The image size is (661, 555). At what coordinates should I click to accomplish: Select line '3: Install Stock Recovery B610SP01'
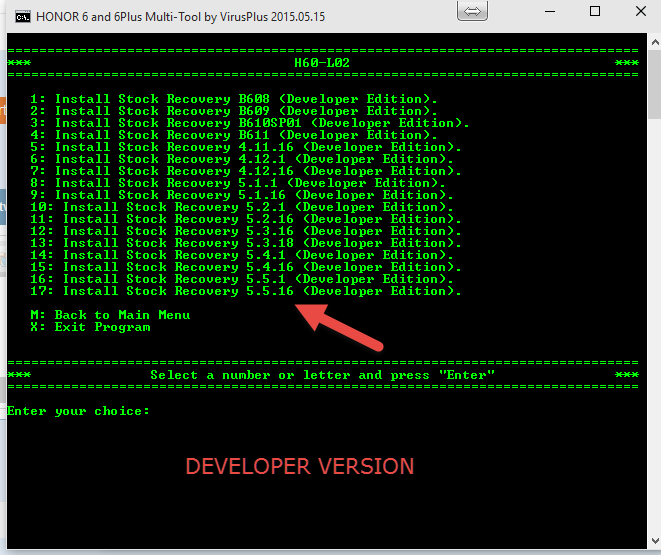pyautogui.click(x=250, y=123)
